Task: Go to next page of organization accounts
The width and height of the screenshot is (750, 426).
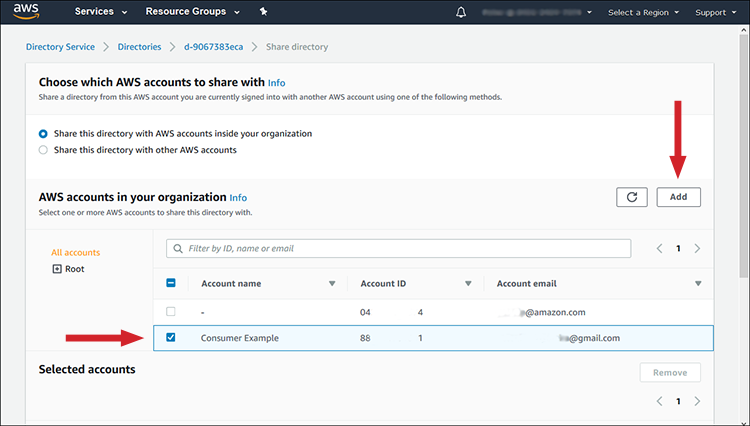Action: click(x=697, y=249)
